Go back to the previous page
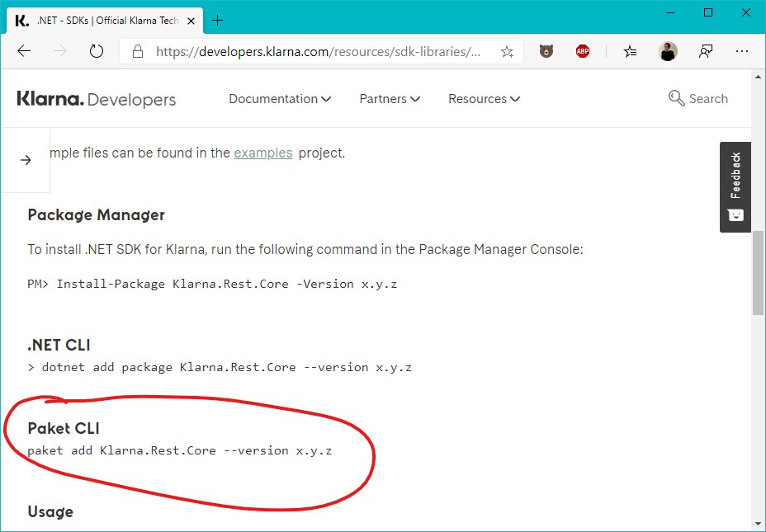Screen dimensions: 766x532 pos(24,51)
